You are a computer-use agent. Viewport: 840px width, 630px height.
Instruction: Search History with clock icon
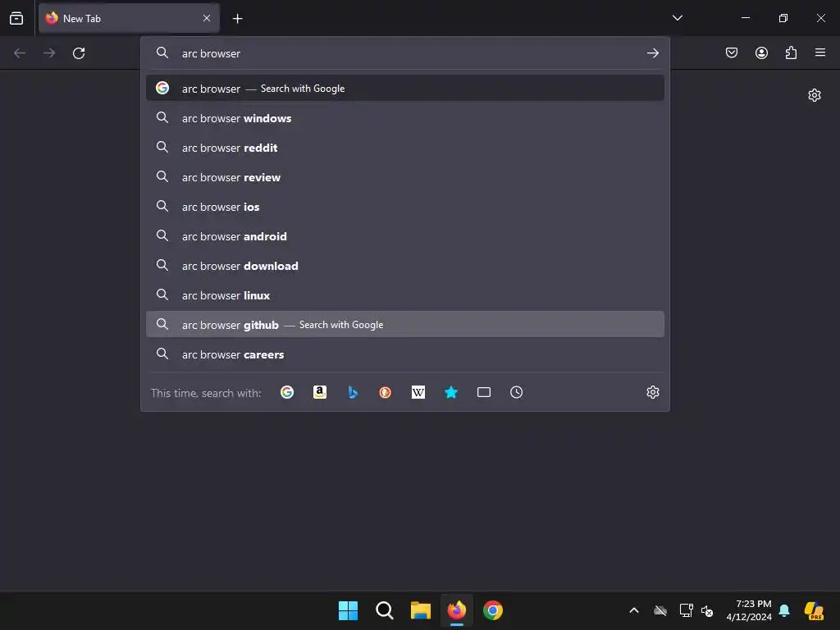coord(517,392)
